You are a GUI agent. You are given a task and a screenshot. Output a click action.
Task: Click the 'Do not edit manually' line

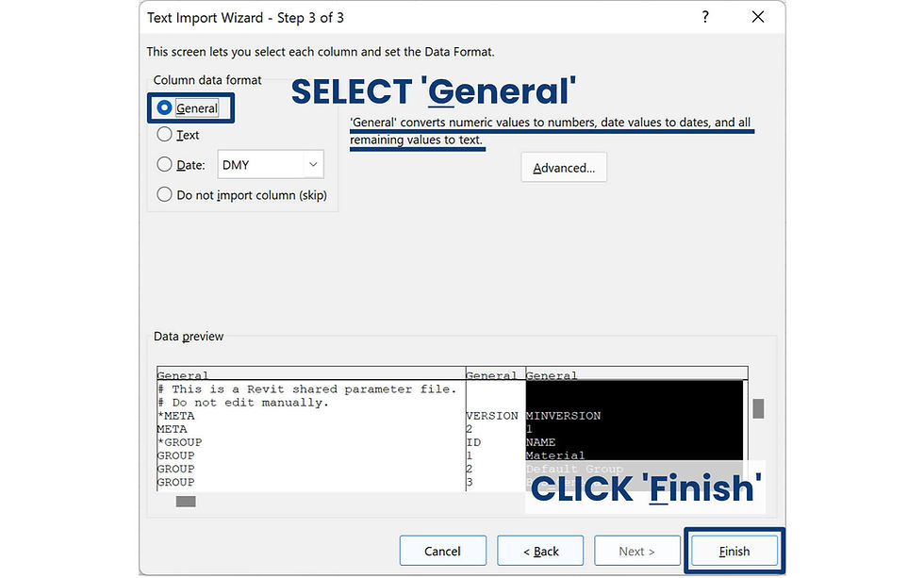(x=243, y=403)
